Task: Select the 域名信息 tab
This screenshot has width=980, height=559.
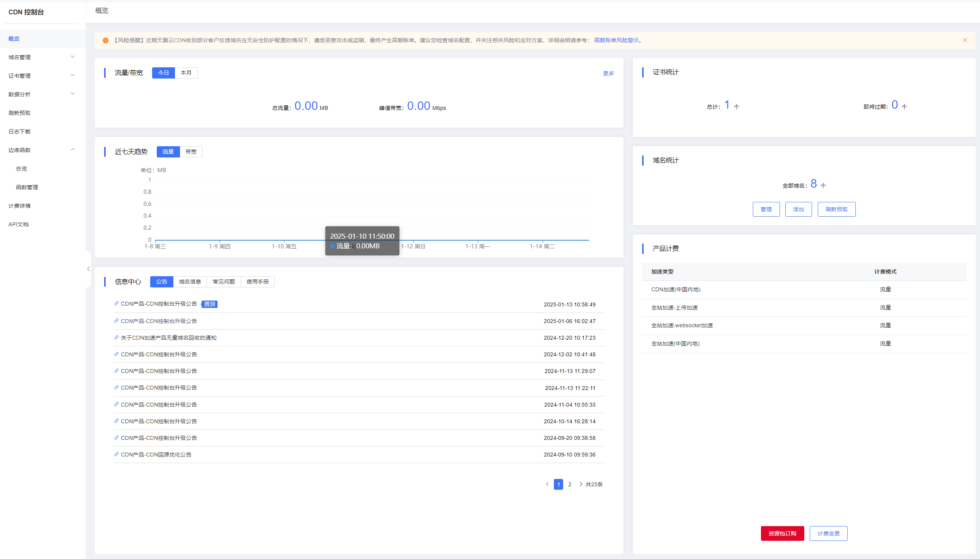Action: point(190,282)
